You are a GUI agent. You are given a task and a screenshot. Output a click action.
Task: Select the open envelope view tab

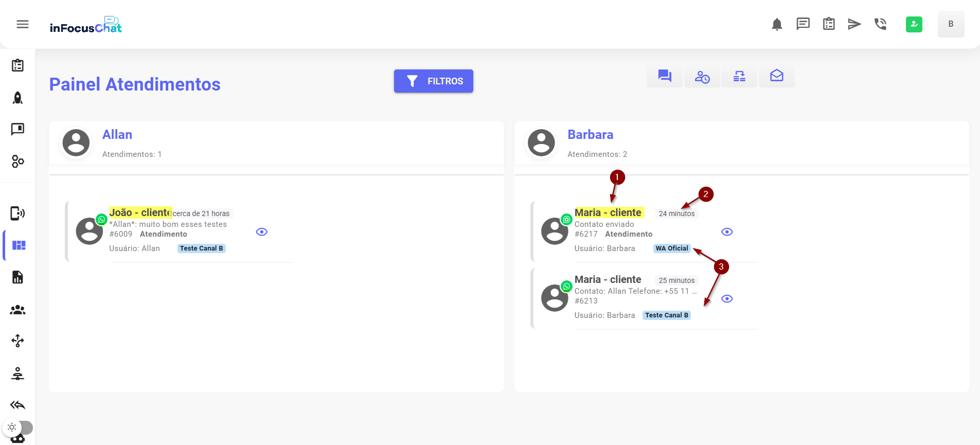(776, 77)
